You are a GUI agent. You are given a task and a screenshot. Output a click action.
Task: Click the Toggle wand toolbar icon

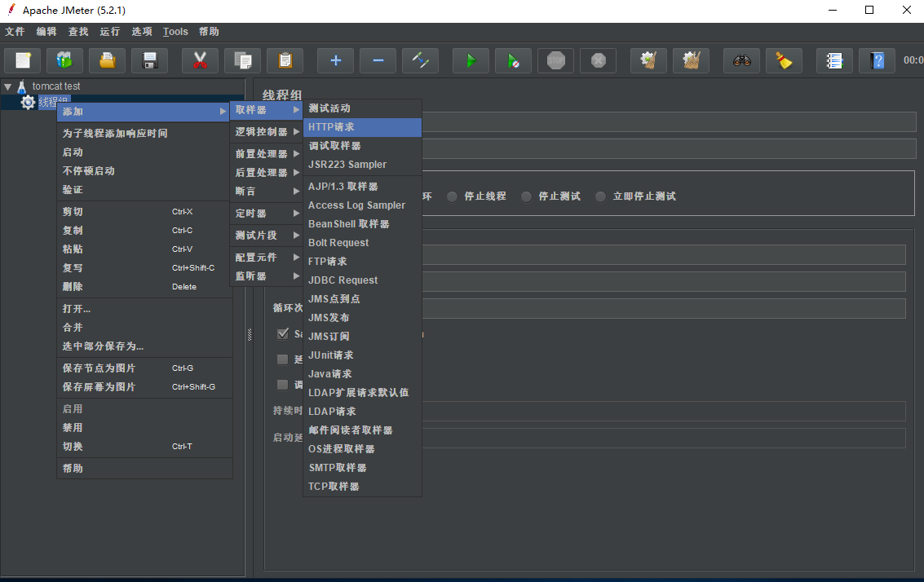click(x=420, y=60)
